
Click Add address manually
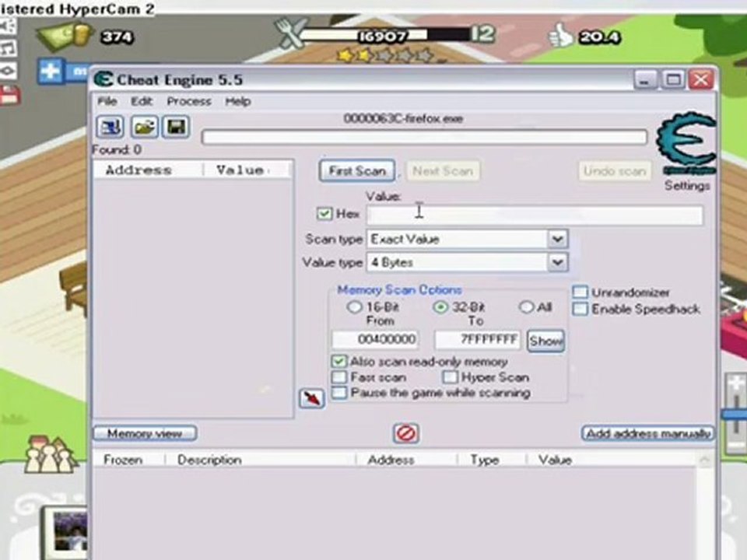648,433
